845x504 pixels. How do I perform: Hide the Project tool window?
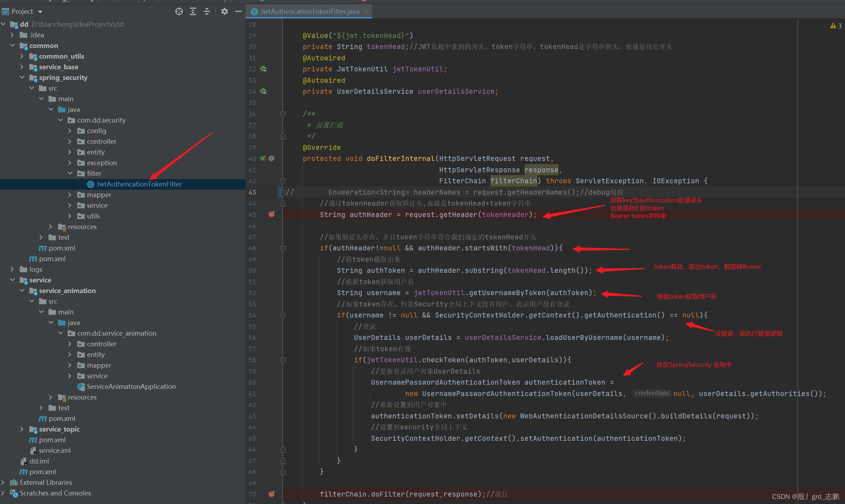(238, 11)
